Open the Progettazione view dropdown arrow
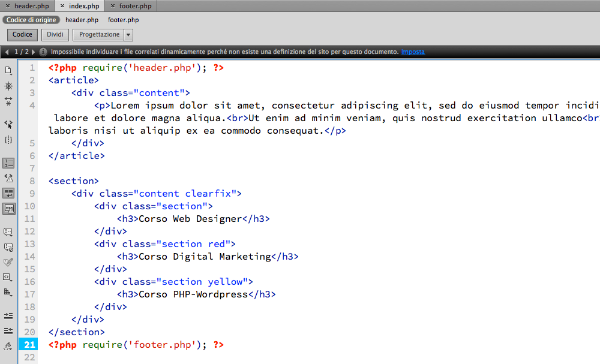The image size is (600, 364). pyautogui.click(x=128, y=35)
